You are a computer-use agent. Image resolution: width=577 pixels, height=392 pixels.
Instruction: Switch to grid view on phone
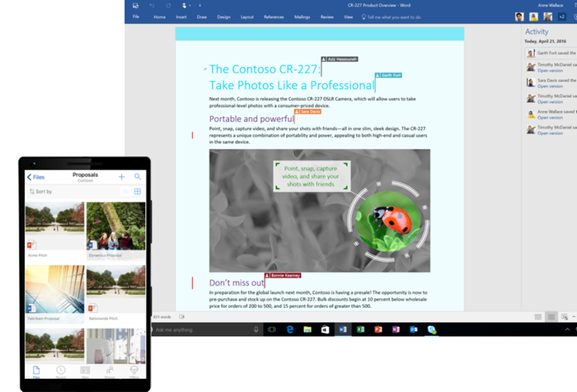pos(138,191)
